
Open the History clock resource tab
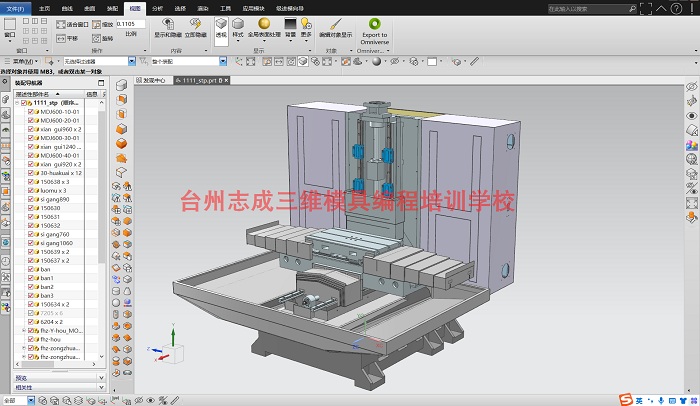[x=5, y=261]
